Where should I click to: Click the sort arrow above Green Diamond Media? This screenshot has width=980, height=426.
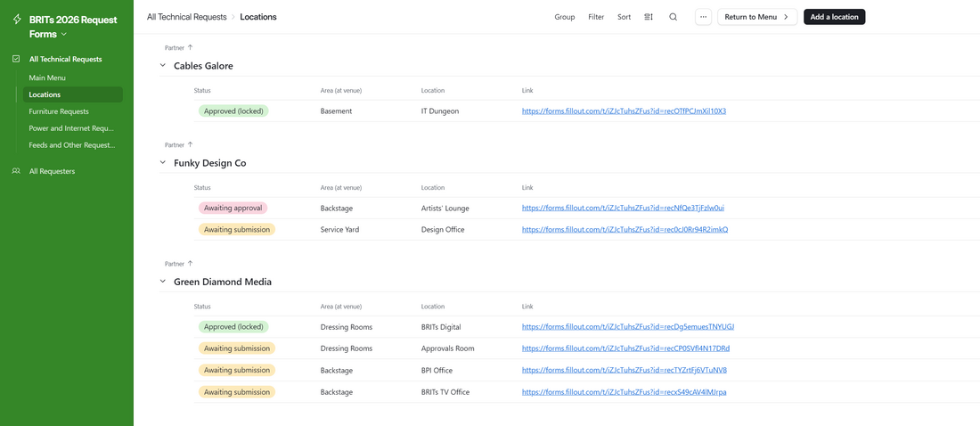[190, 264]
